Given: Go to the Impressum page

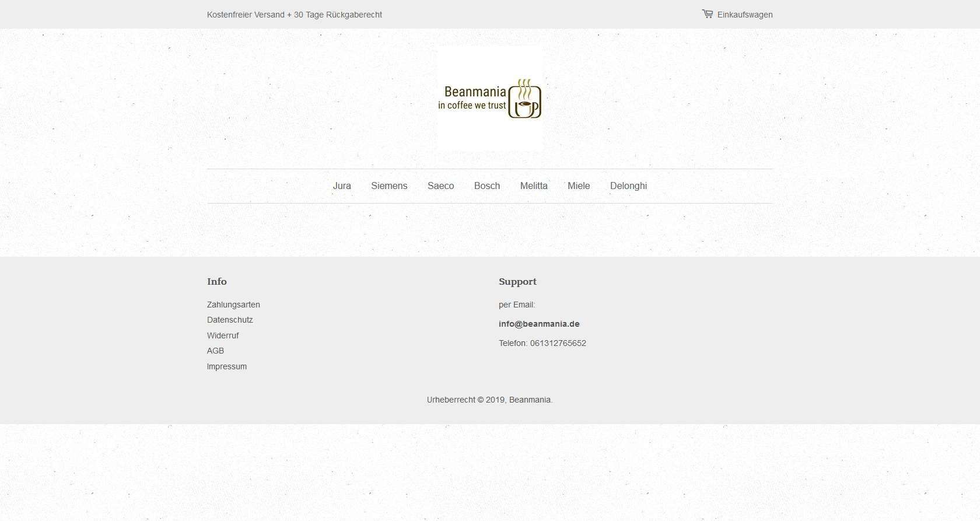Looking at the screenshot, I should (x=227, y=366).
